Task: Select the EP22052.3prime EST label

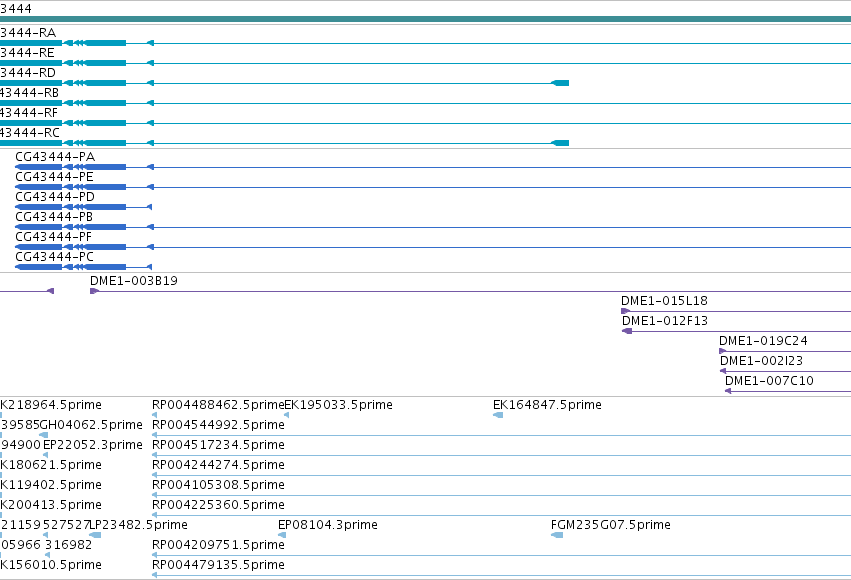Action: click(93, 445)
